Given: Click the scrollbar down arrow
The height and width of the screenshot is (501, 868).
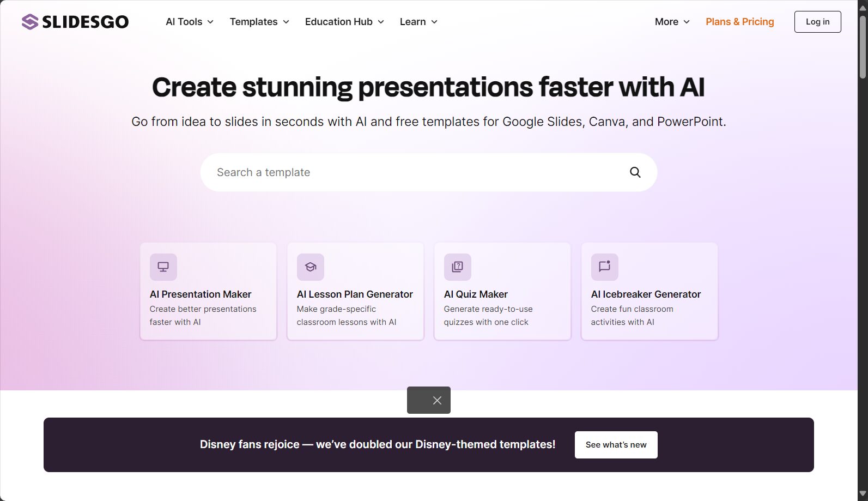Looking at the screenshot, I should (863, 494).
